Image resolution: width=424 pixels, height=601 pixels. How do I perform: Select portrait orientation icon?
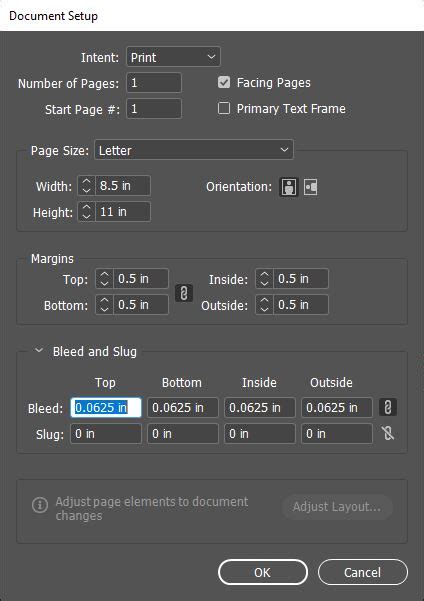click(289, 187)
